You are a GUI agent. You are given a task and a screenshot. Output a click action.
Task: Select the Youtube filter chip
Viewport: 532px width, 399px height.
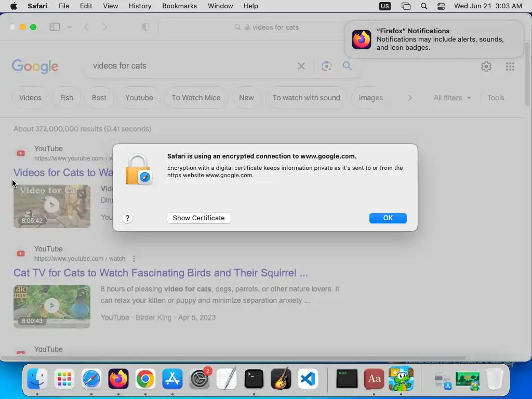coord(139,98)
